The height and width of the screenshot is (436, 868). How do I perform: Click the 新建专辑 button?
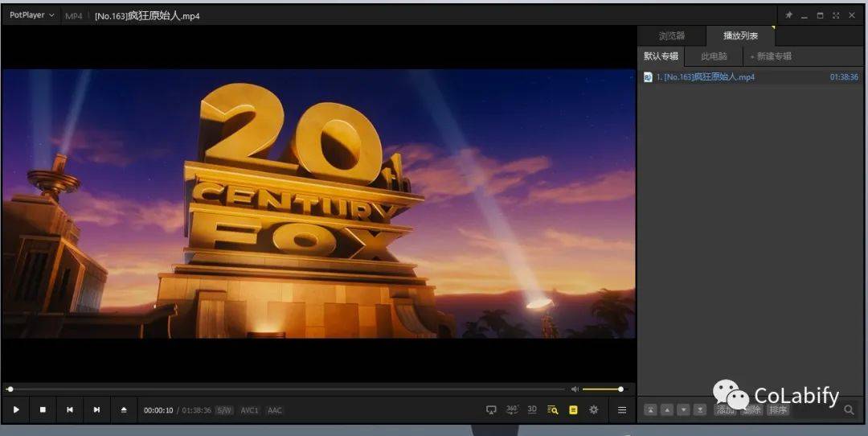pos(770,56)
